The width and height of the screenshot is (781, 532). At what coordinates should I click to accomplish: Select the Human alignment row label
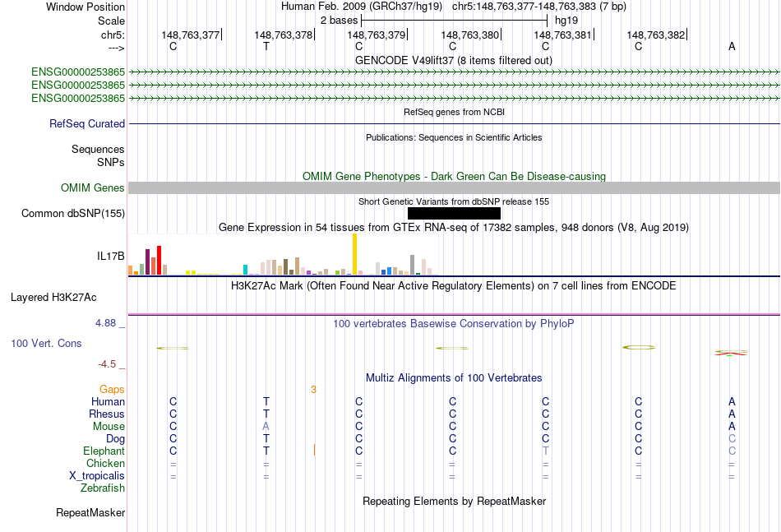tap(108, 401)
